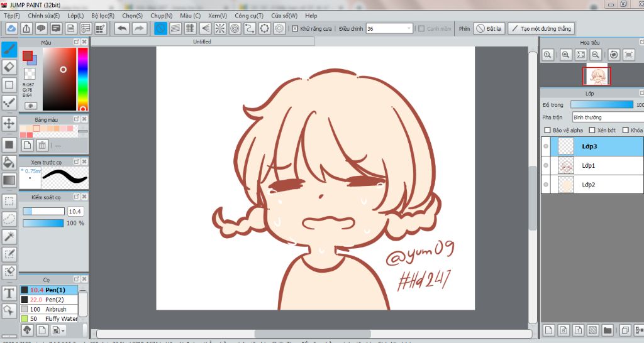Enable concentric circle snap
The width and height of the screenshot is (644, 343).
pyautogui.click(x=235, y=29)
